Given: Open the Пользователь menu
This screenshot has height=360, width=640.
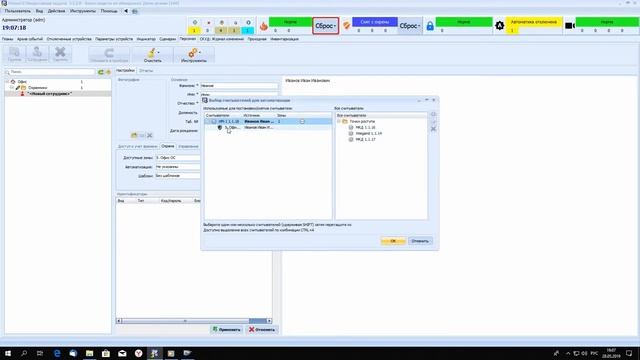Looking at the screenshot, I should pos(18,11).
